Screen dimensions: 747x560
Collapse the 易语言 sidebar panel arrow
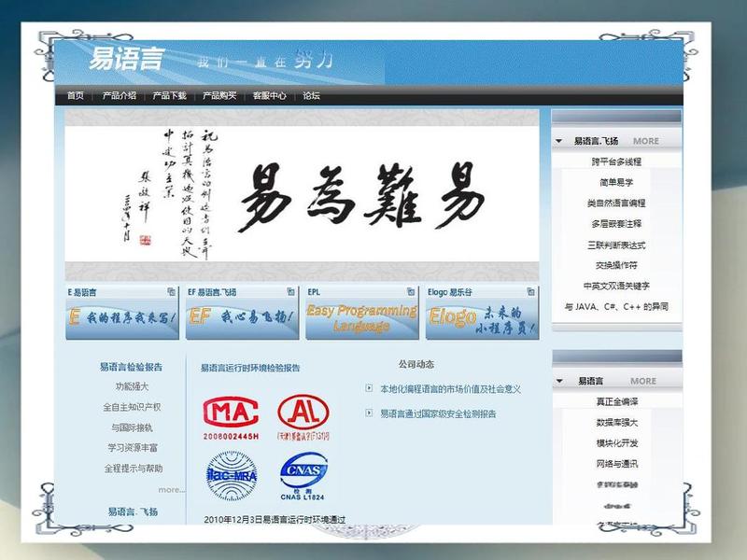(x=559, y=381)
